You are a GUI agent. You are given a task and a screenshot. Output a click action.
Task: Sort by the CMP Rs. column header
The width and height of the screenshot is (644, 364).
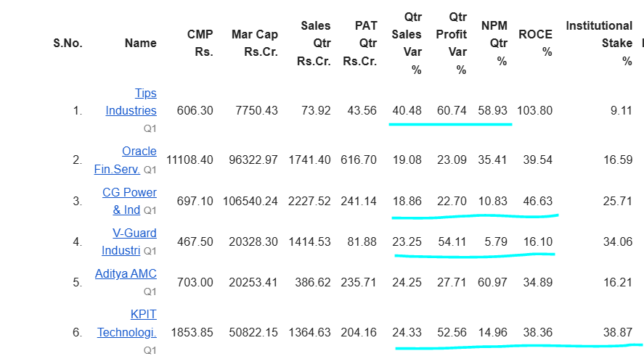(x=200, y=43)
